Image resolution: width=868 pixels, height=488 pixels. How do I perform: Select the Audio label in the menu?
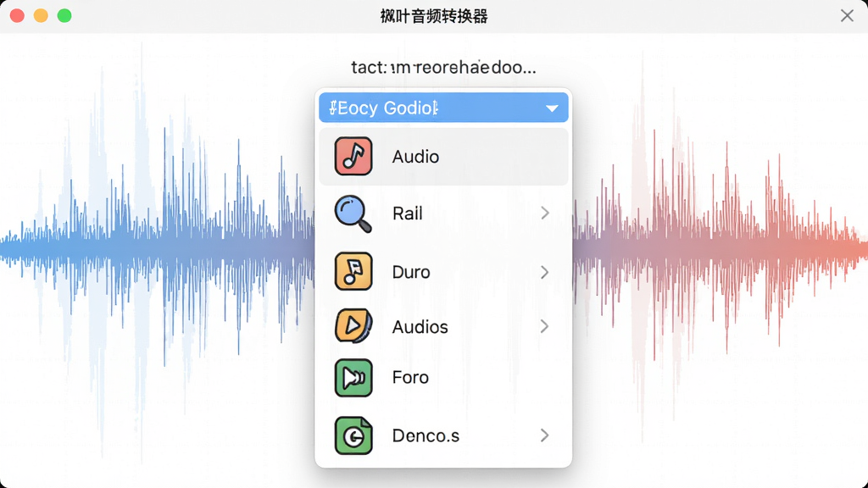pyautogui.click(x=415, y=157)
